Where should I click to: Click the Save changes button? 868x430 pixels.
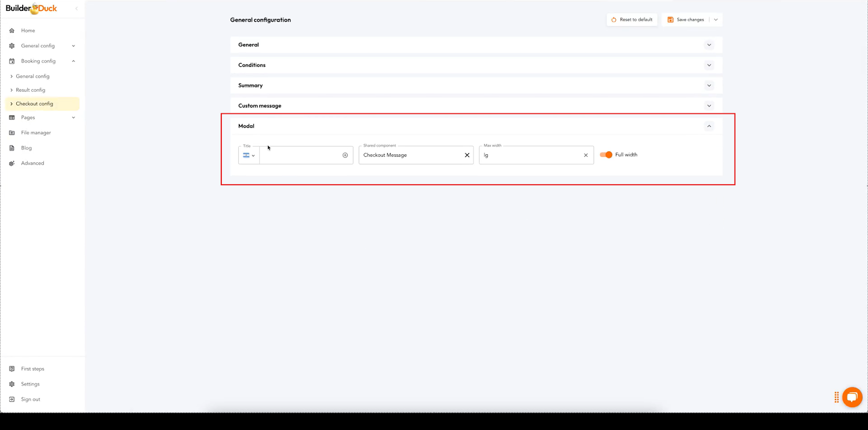686,20
